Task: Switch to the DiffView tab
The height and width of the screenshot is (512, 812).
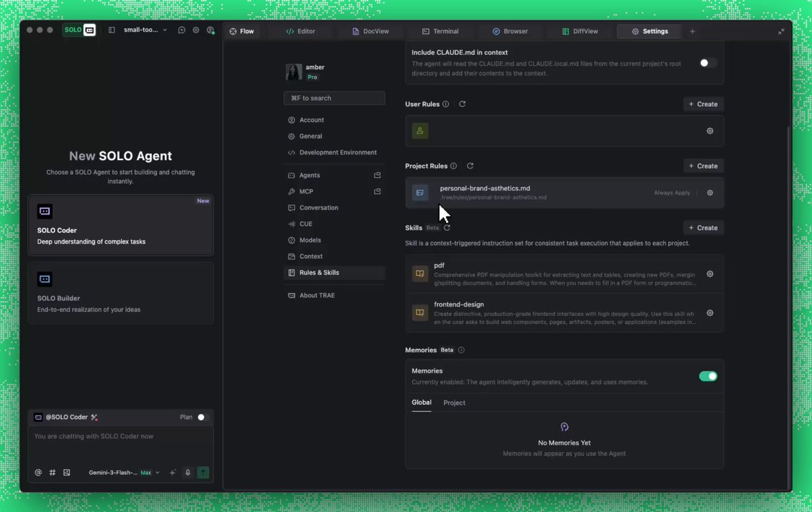Action: point(580,31)
